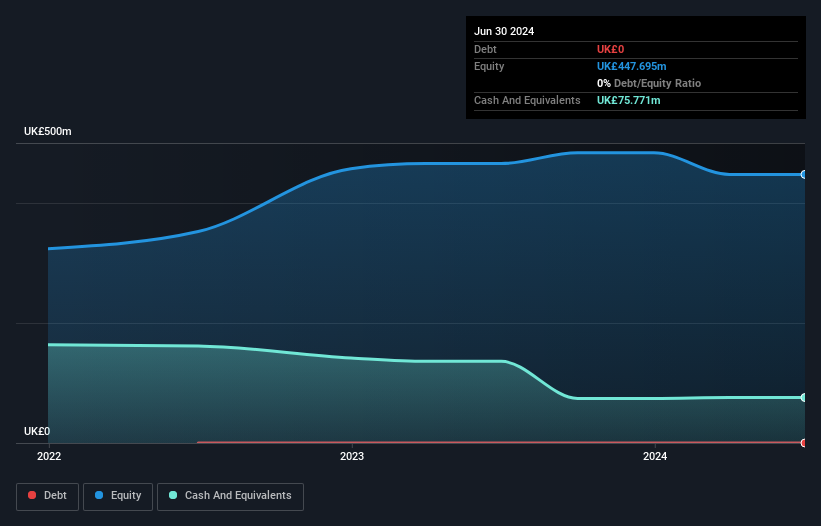The image size is (821, 526).
Task: Click the Debt/Equity Ratio text in tooltip
Action: pos(657,83)
